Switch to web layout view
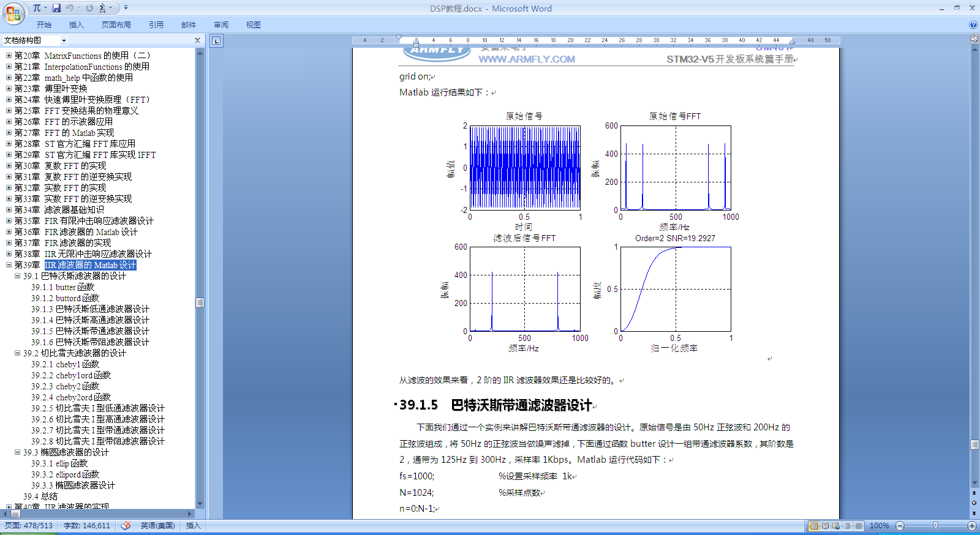Screen dimensions: 980x535 [836, 526]
